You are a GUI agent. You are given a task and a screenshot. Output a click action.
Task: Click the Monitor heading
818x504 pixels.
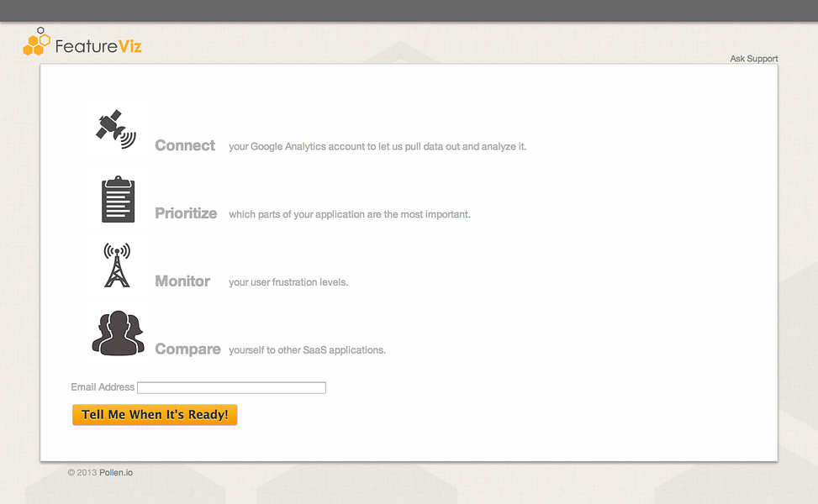point(182,281)
